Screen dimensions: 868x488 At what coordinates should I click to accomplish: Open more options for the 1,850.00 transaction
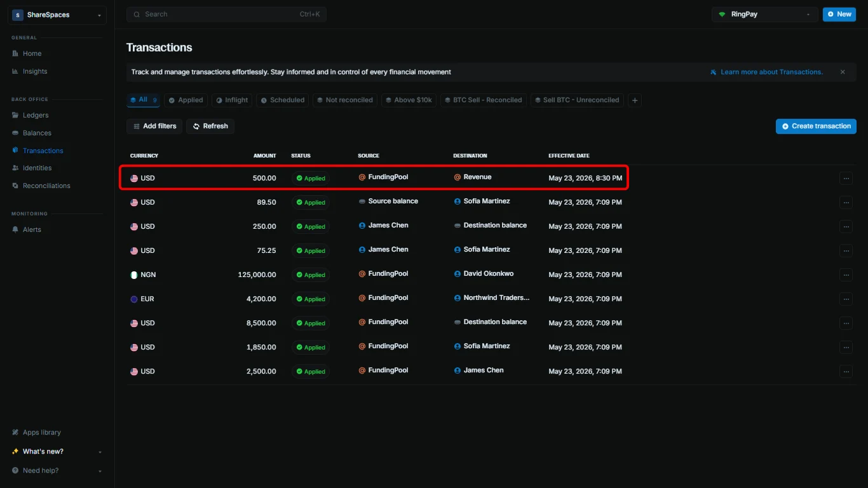[846, 348]
